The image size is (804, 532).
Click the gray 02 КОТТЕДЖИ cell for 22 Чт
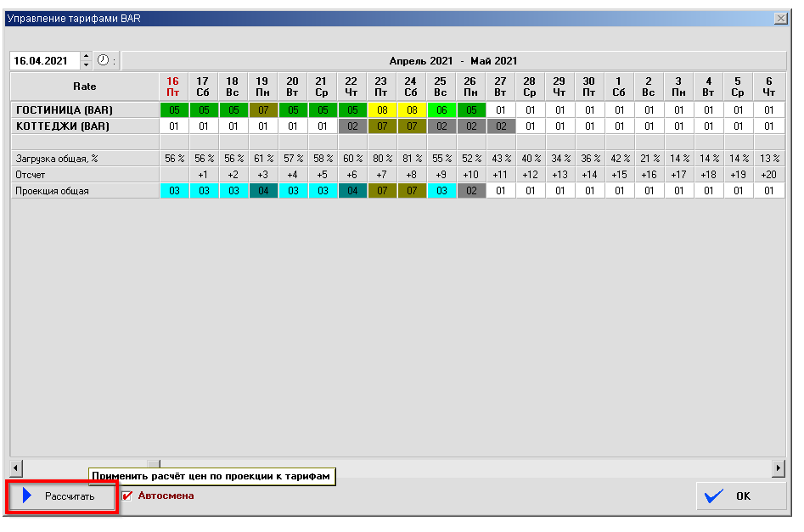(x=351, y=126)
